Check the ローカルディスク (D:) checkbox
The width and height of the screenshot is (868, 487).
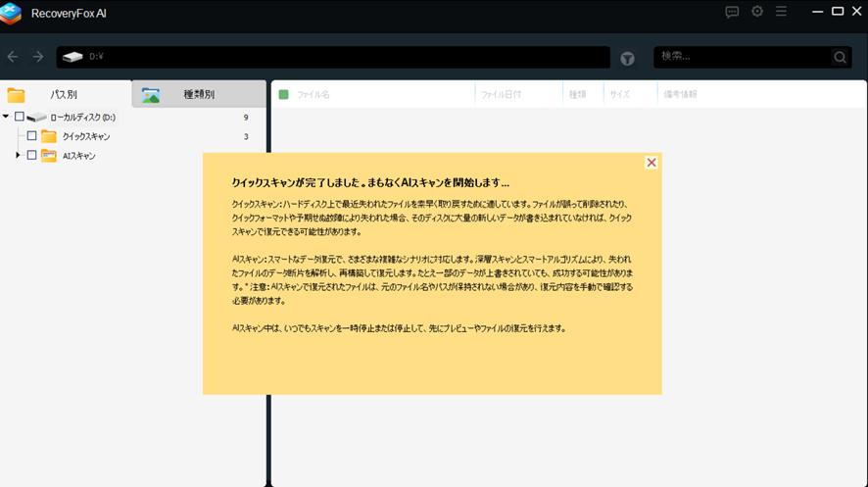click(x=20, y=117)
